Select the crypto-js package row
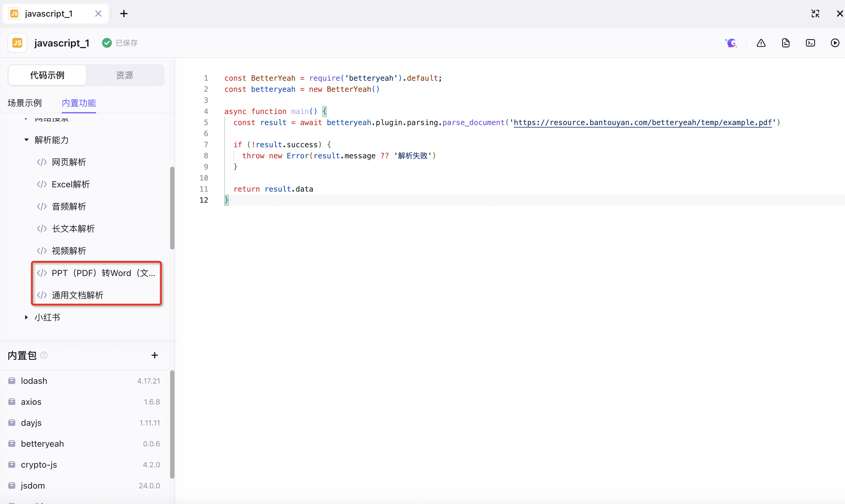Viewport: 845px width, 504px height. click(84, 465)
